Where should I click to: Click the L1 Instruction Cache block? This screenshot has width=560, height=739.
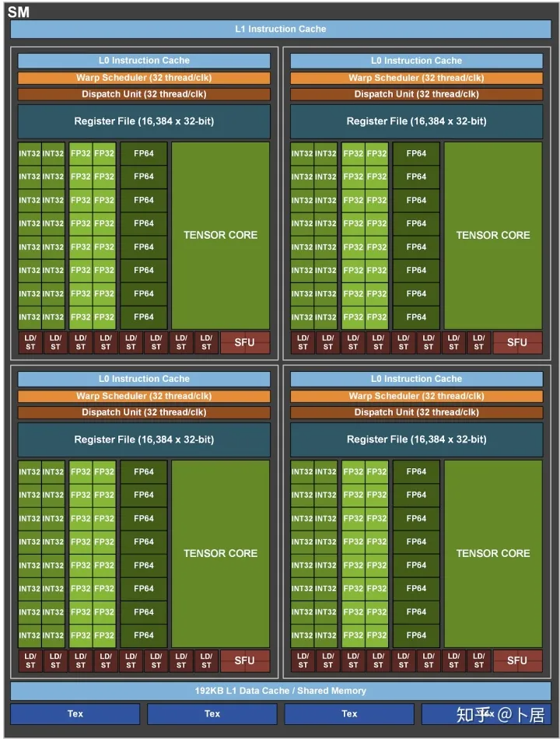(281, 30)
